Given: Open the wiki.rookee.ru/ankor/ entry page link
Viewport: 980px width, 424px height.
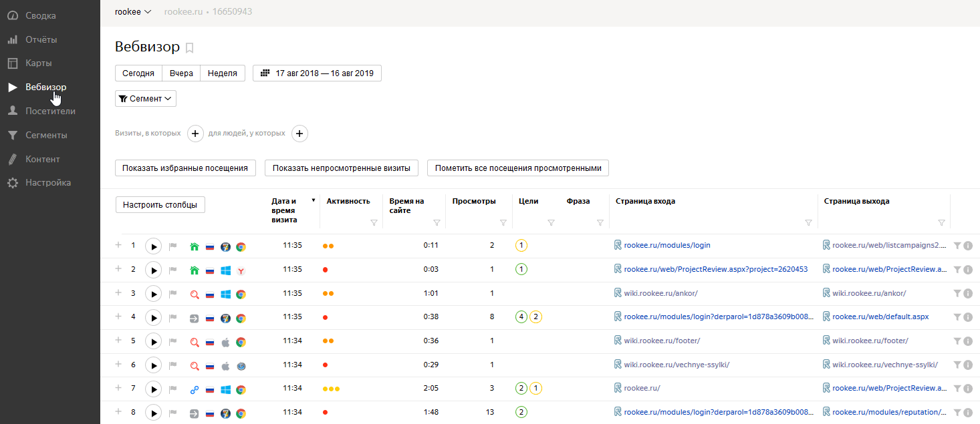Looking at the screenshot, I should point(660,293).
